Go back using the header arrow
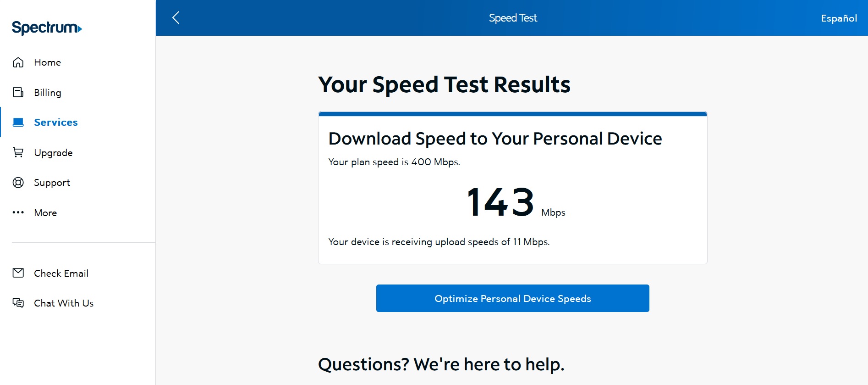 tap(176, 18)
